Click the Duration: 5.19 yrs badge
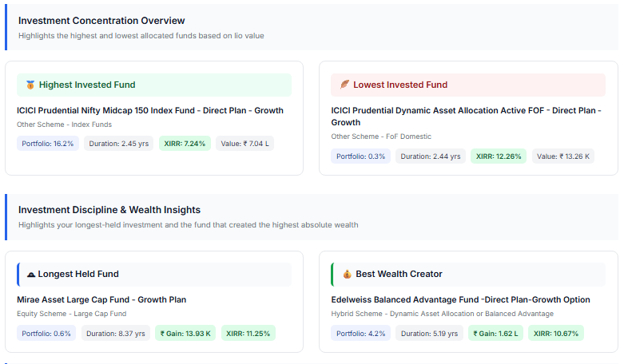624x364 pixels. 429,334
